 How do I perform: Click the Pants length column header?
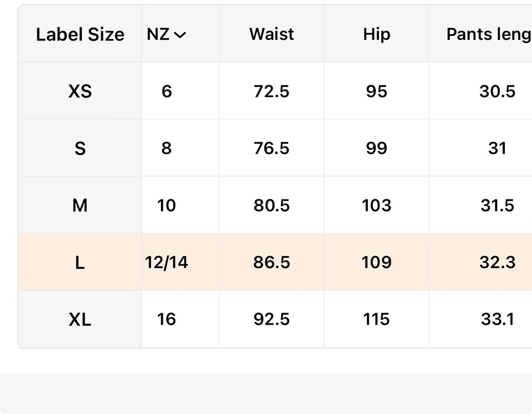click(x=488, y=34)
